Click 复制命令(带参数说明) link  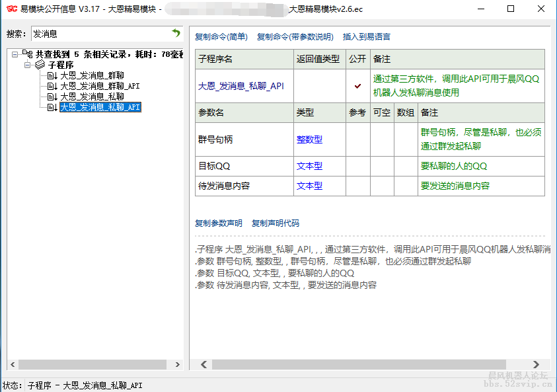click(x=295, y=37)
